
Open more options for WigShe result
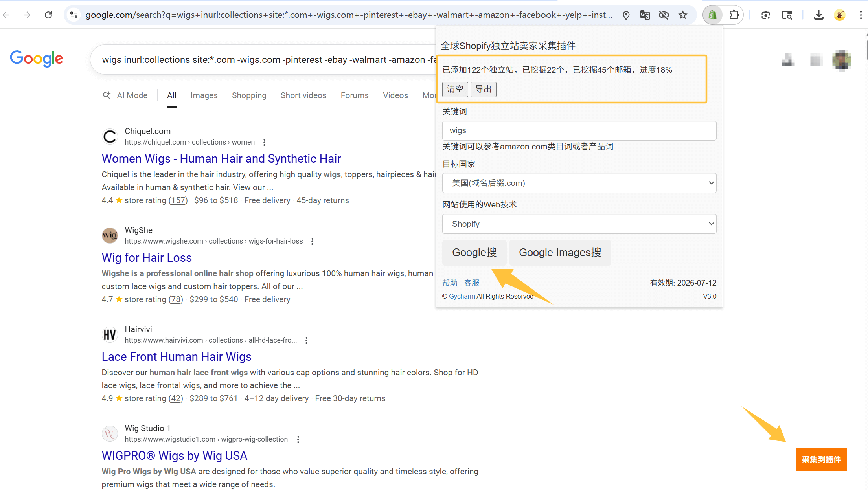point(313,241)
